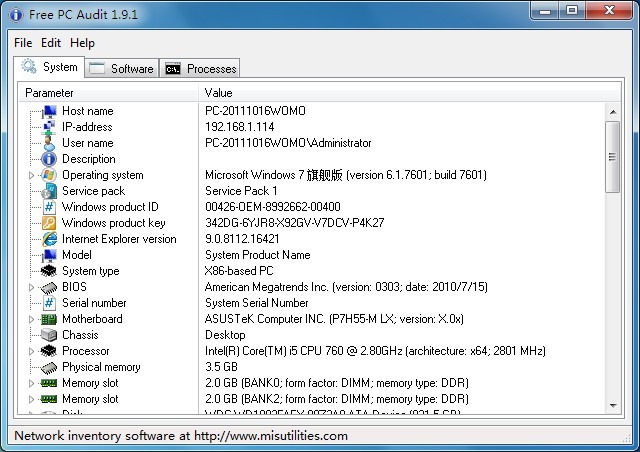
Task: Click the Description info icon
Action: click(x=48, y=159)
